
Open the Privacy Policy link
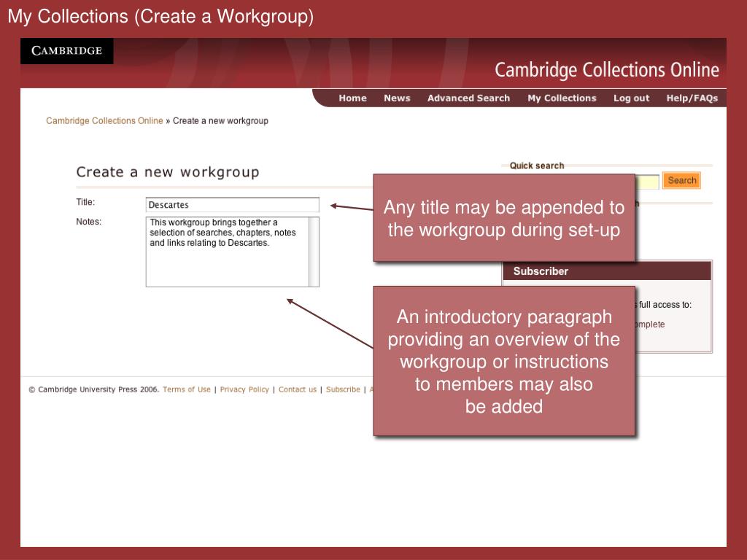(x=244, y=389)
